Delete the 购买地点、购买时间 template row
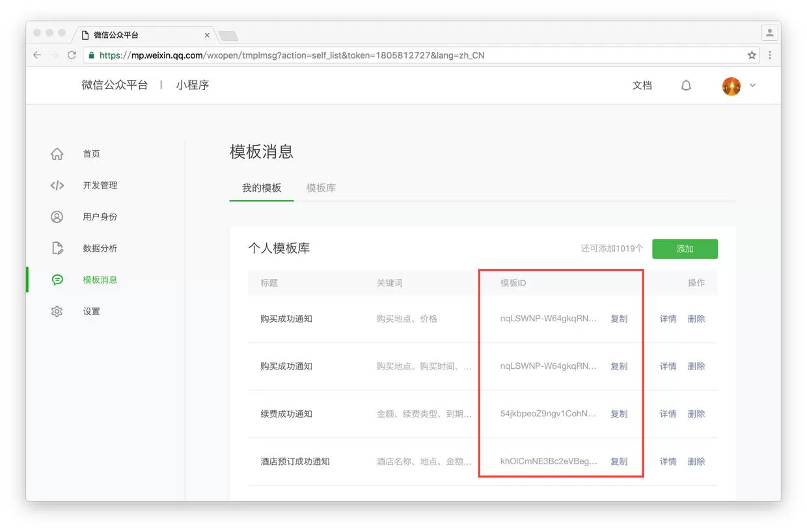Viewport: 807px width, 532px height. (x=696, y=366)
